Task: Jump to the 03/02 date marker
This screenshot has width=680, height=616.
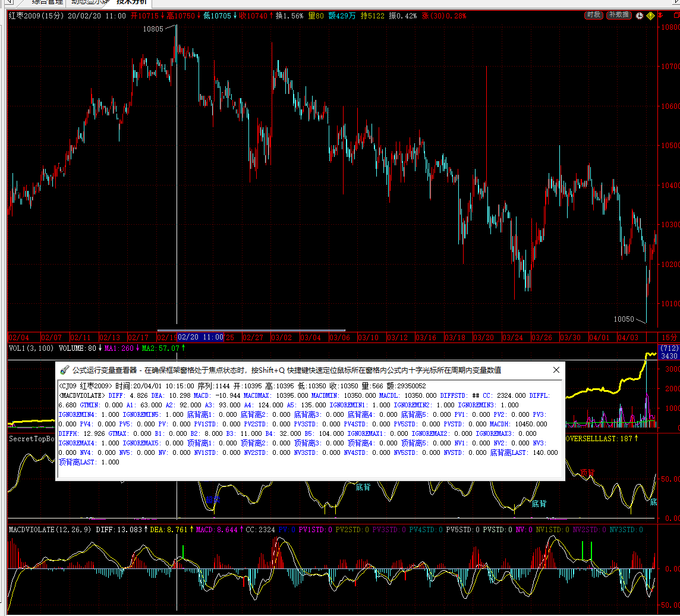Action: (282, 338)
